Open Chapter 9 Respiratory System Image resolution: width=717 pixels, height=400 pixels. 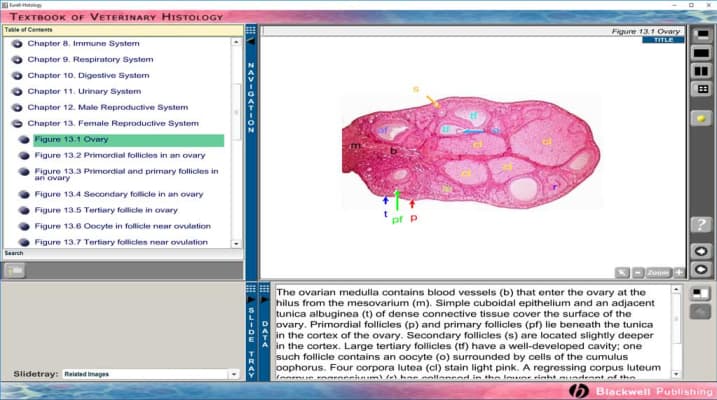coord(89,59)
